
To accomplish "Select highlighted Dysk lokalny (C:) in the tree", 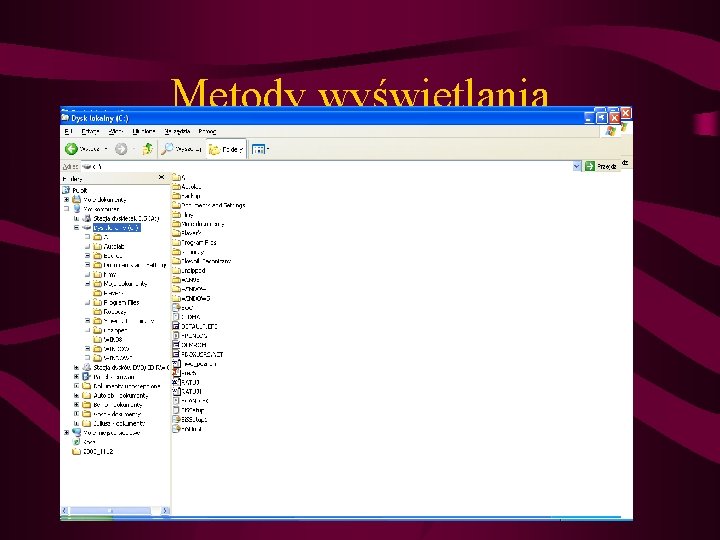I will [x=116, y=227].
